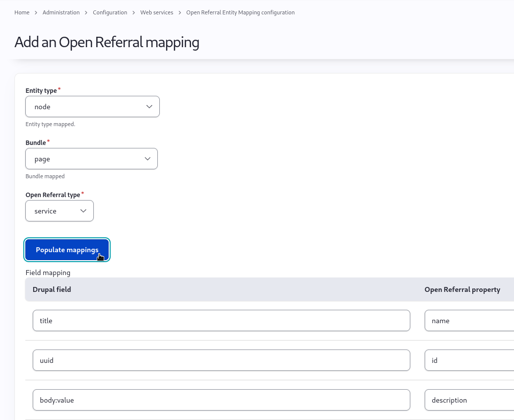The width and height of the screenshot is (514, 420).
Task: Expand the Bundle dropdown set to page
Action: click(x=91, y=158)
